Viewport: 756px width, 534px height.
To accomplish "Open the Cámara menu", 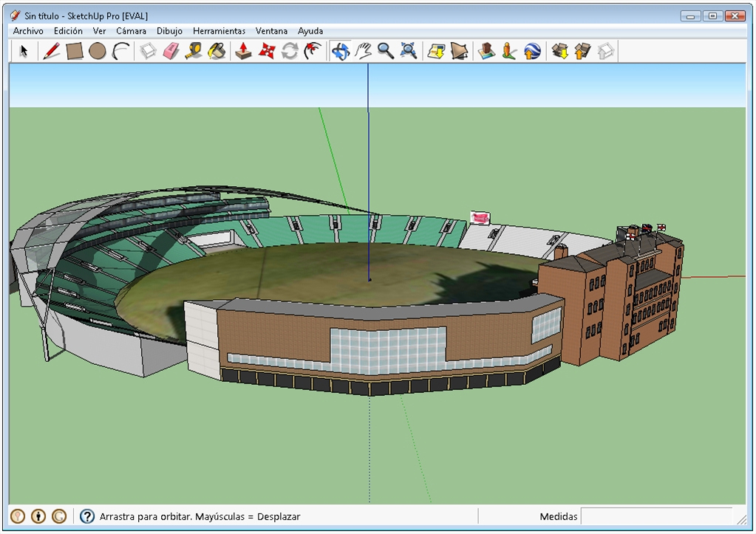I will (131, 31).
